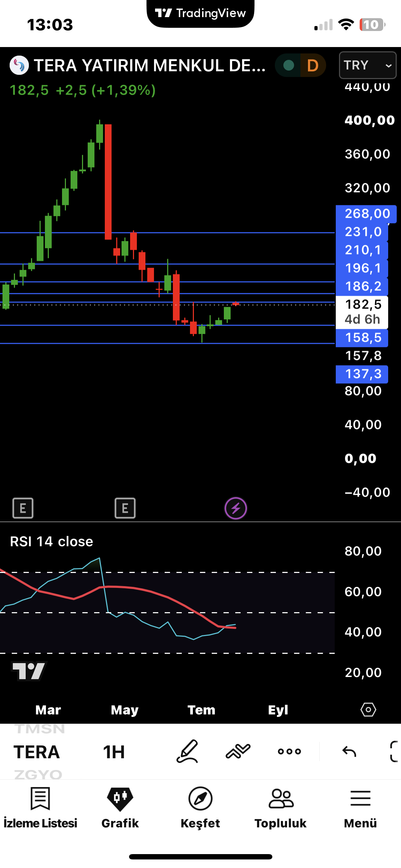Screen dimensions: 401x868
Task: Select the 186,2 price level label
Action: click(362, 286)
